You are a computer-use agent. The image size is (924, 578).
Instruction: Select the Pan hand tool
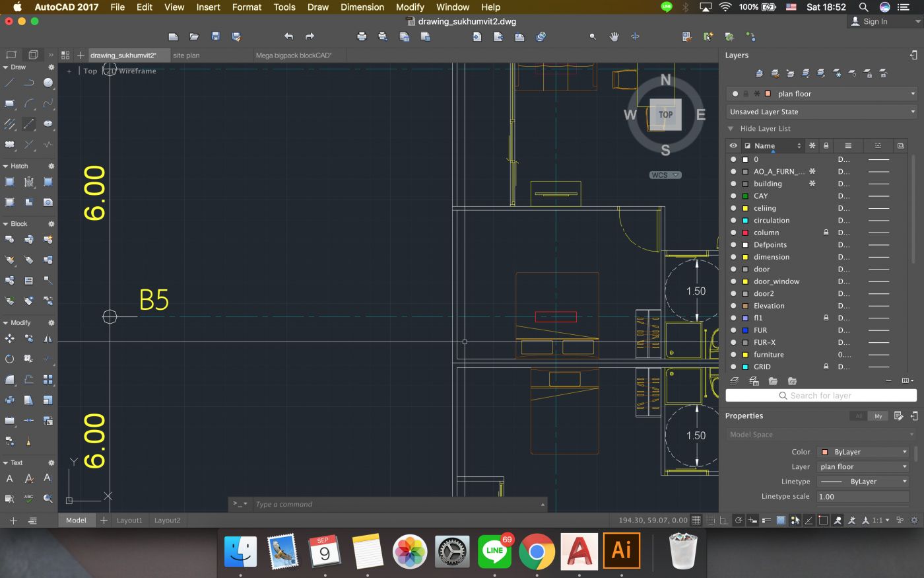(614, 36)
